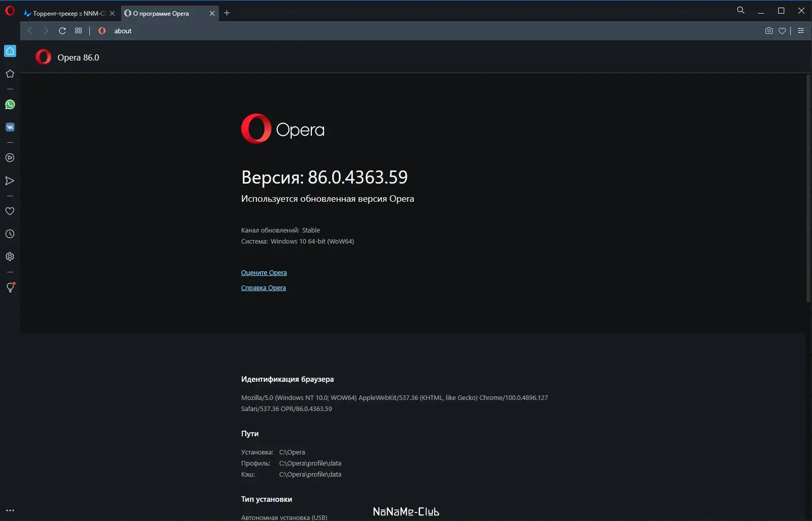Click the installation path 'C:\Opera'
Screen dimensions: 812x521
click(x=292, y=452)
